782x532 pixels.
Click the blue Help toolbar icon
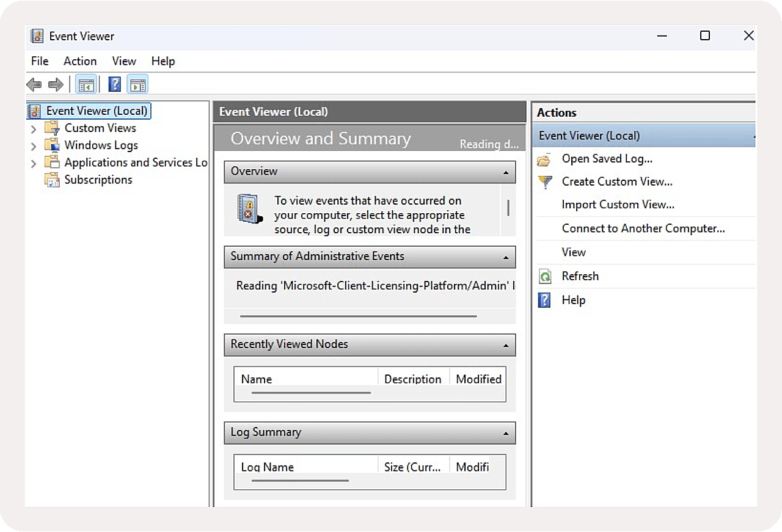(114, 84)
